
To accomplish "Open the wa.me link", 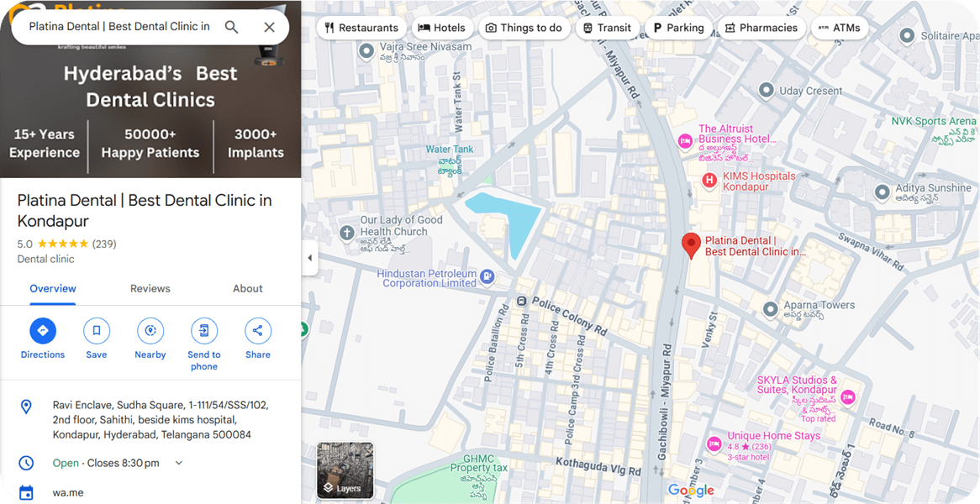I will tap(68, 493).
